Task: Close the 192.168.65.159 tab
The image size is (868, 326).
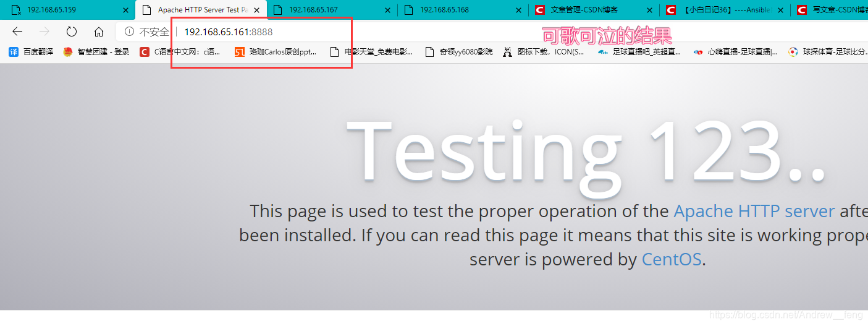Action: 126,11
